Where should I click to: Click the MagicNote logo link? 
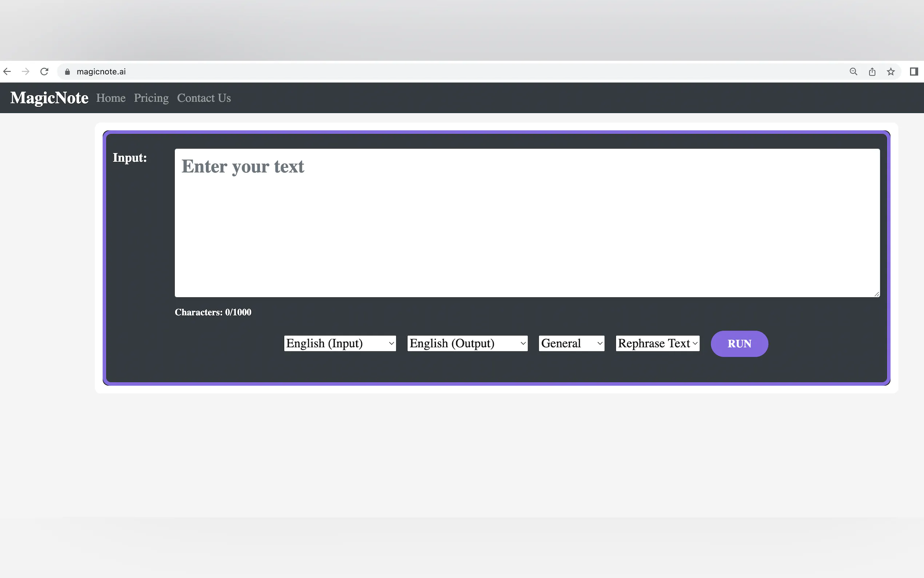tap(49, 98)
